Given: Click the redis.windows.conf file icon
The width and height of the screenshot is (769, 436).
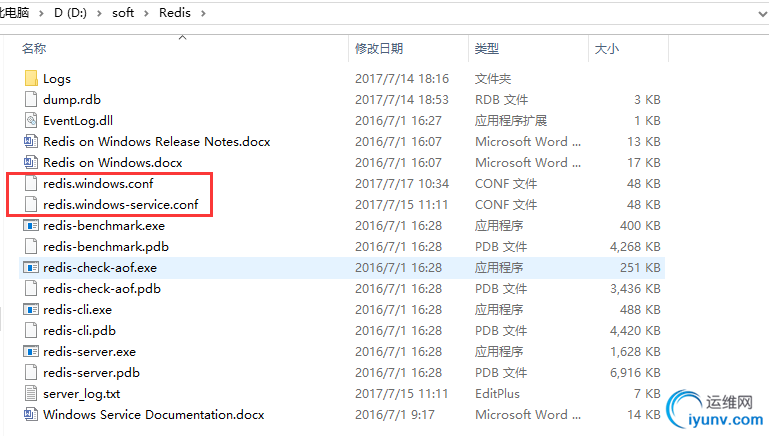Looking at the screenshot, I should (x=31, y=183).
